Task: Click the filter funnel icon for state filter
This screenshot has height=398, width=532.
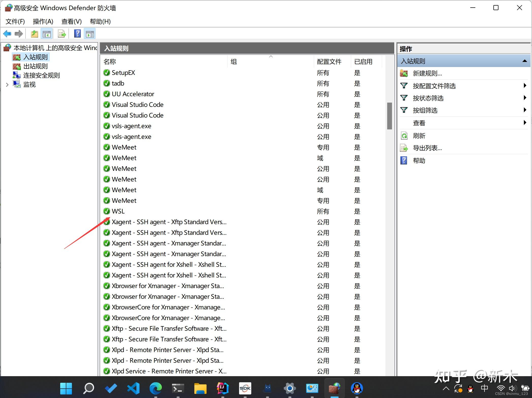Action: 404,98
